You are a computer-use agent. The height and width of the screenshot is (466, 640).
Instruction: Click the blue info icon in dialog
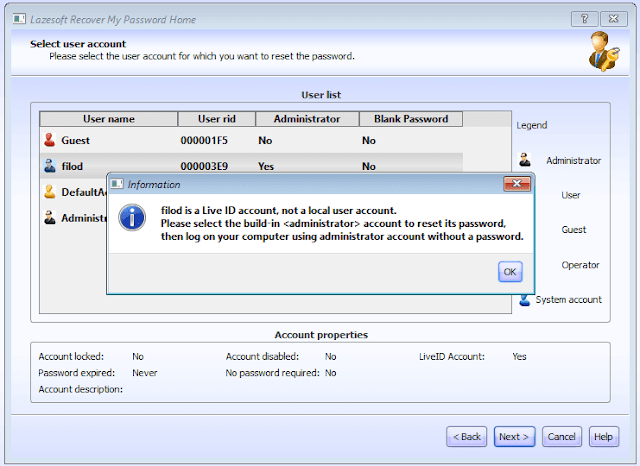tap(132, 217)
